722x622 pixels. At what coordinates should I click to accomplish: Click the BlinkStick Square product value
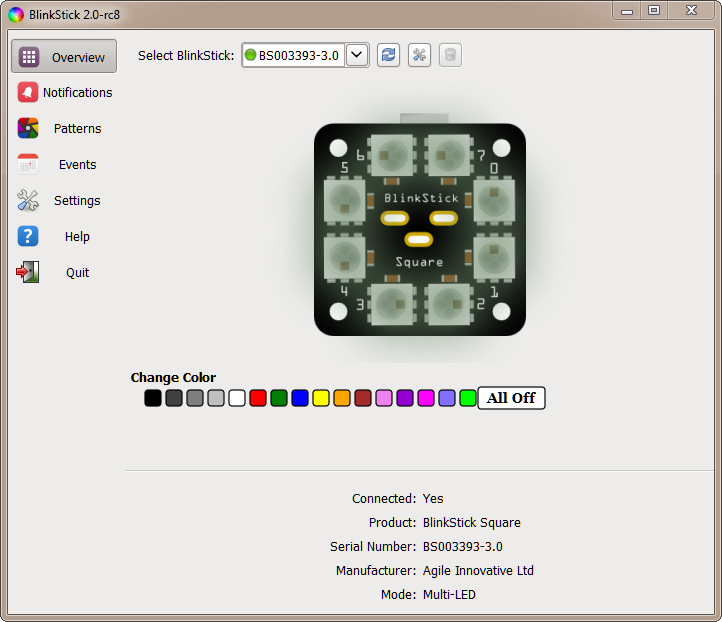click(472, 523)
